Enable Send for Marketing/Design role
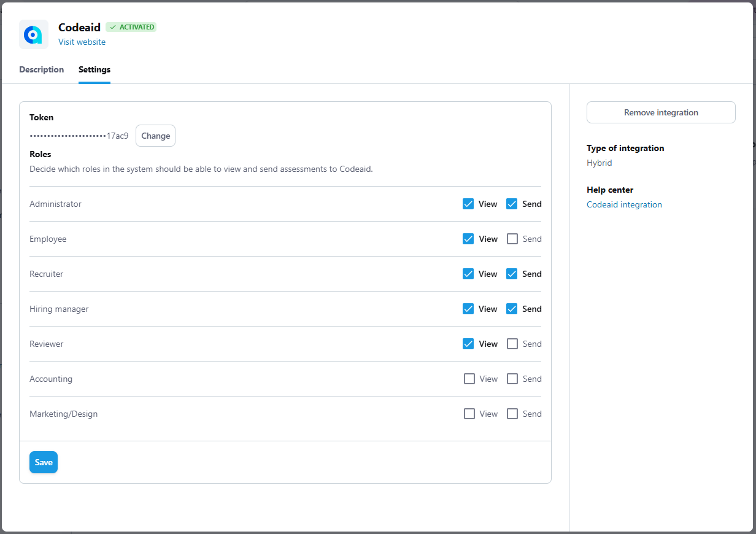Viewport: 756px width, 534px height. click(512, 414)
